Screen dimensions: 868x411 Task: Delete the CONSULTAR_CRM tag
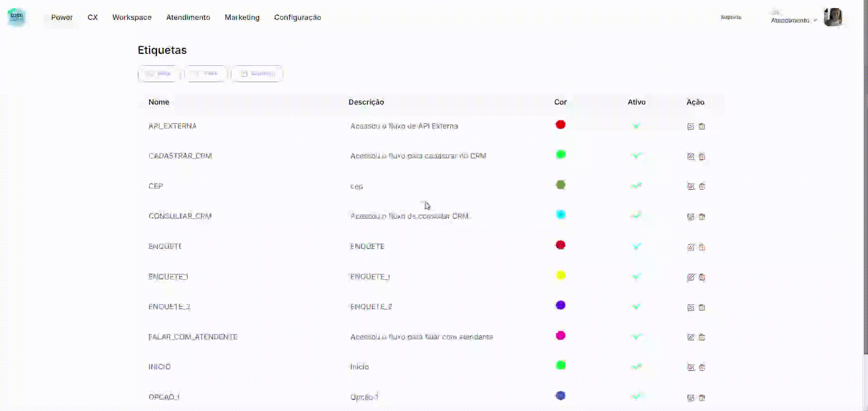click(x=702, y=216)
